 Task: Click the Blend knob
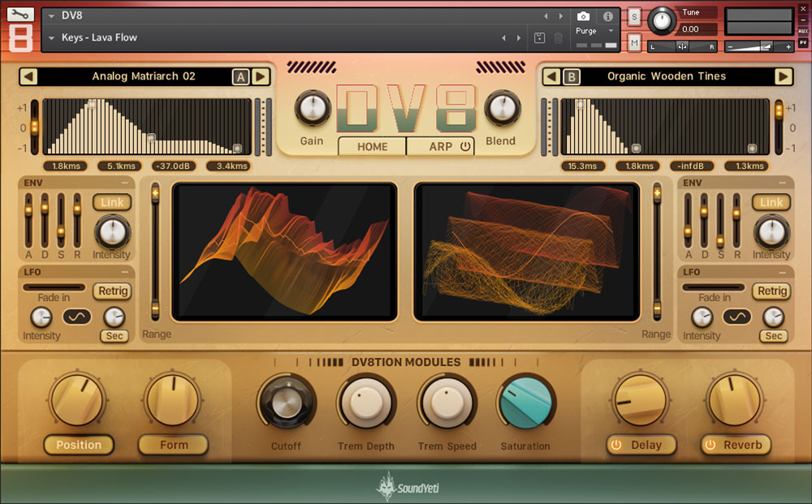click(502, 109)
